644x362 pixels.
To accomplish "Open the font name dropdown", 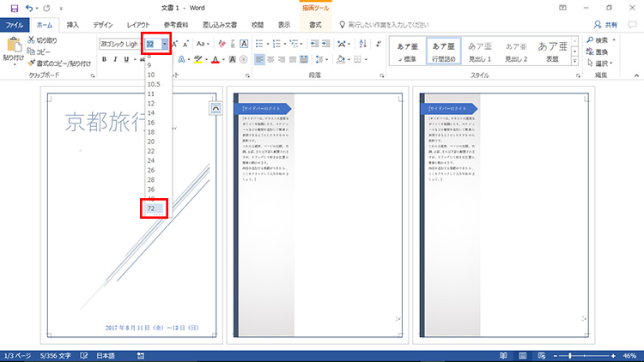I will 120,43.
